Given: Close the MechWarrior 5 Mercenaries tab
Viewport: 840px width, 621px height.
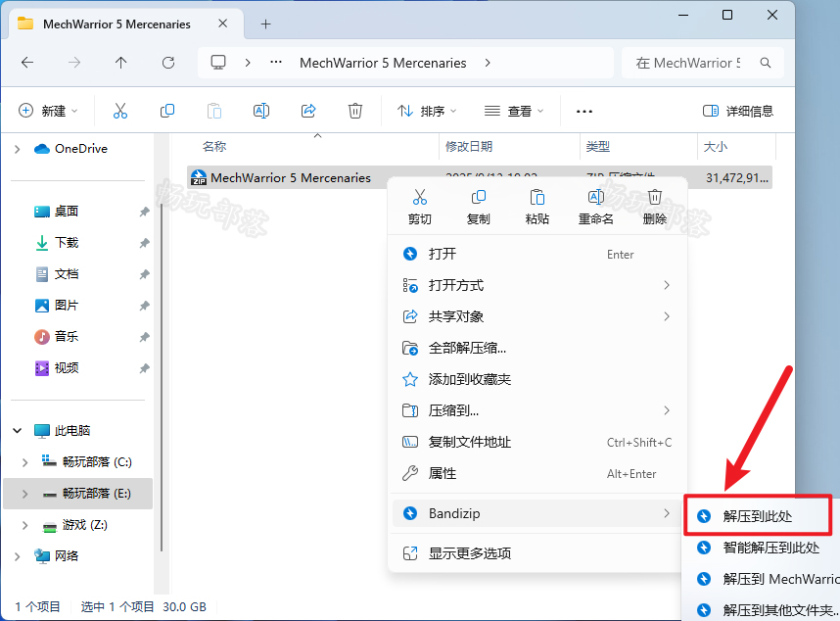Looking at the screenshot, I should pyautogui.click(x=223, y=24).
